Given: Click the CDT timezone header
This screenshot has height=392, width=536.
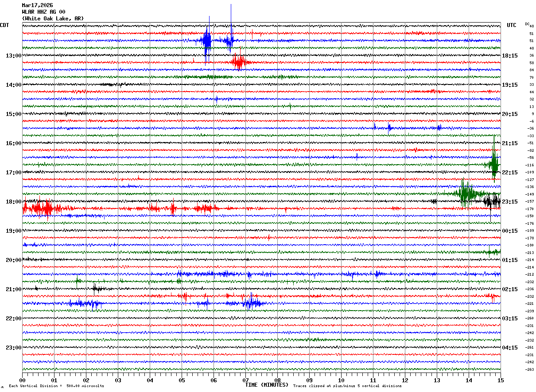Looking at the screenshot, I should point(5,25).
